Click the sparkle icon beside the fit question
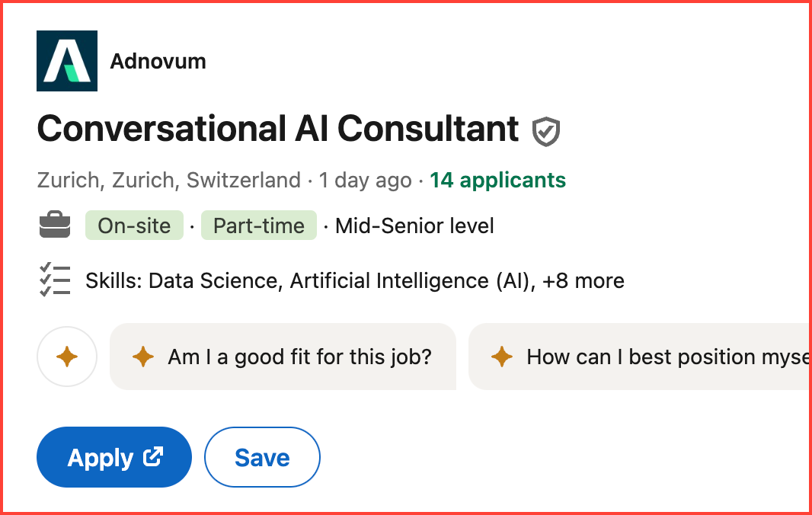The height and width of the screenshot is (515, 812). click(143, 356)
